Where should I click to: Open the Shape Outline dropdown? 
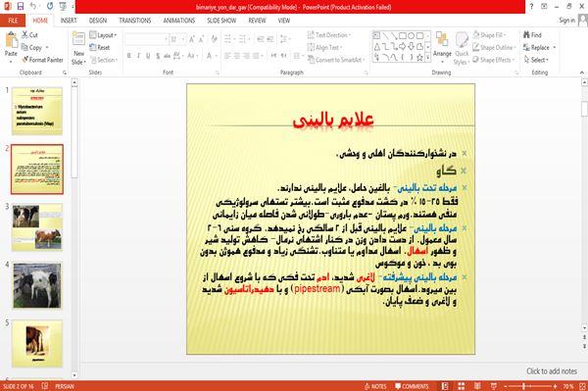494,48
